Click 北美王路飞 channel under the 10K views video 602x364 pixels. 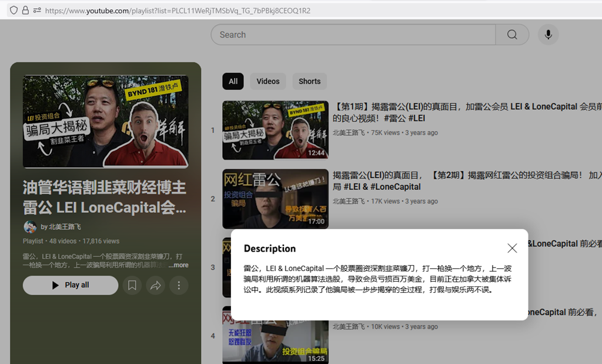[349, 326]
